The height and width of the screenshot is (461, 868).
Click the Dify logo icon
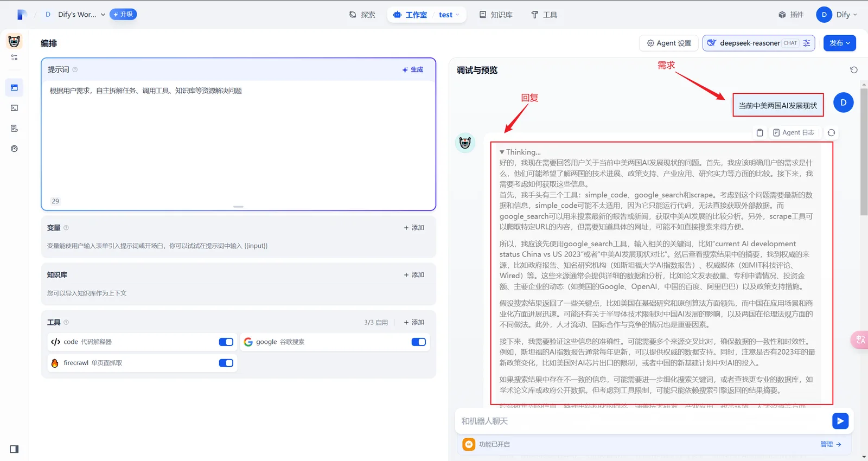[22, 15]
